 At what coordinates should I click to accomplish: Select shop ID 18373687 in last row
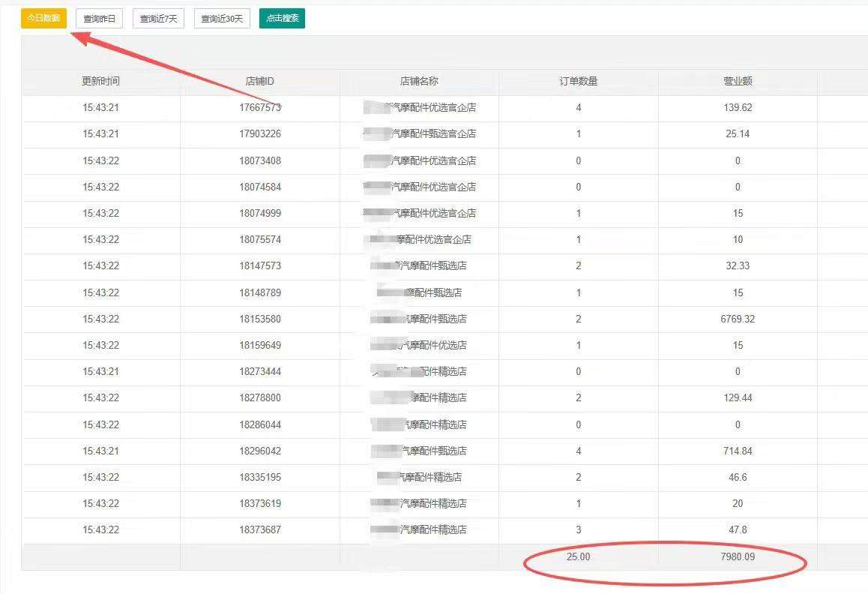tap(260, 529)
